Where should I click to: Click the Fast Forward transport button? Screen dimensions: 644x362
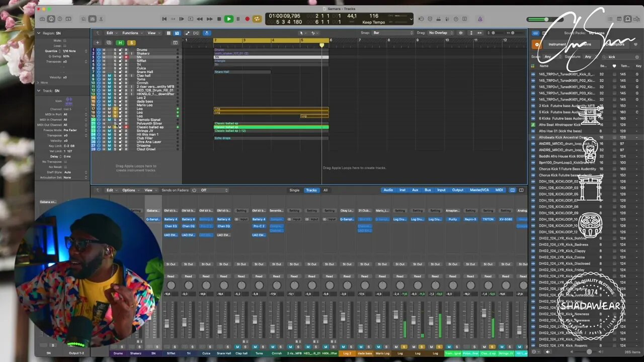click(209, 19)
